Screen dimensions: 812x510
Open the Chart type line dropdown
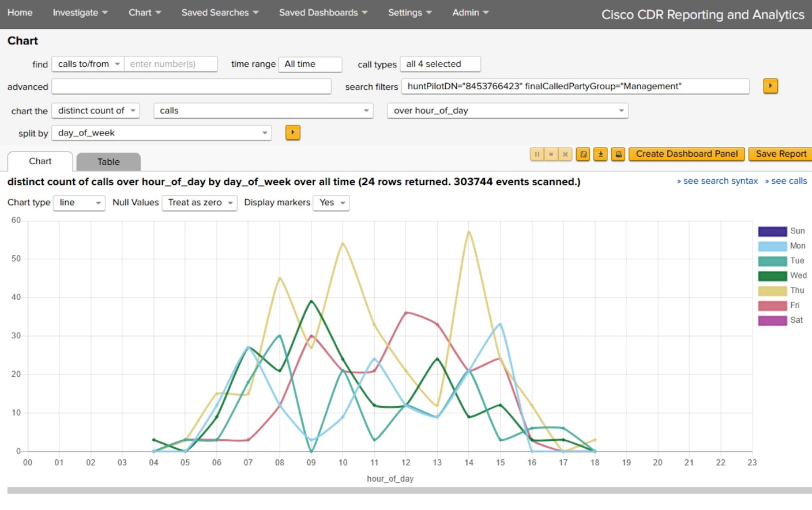[79, 203]
